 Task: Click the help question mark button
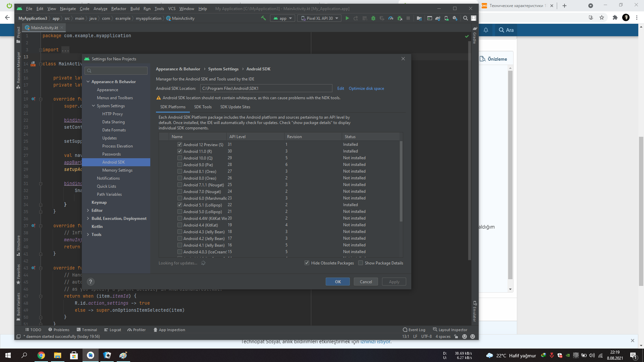[x=90, y=282]
